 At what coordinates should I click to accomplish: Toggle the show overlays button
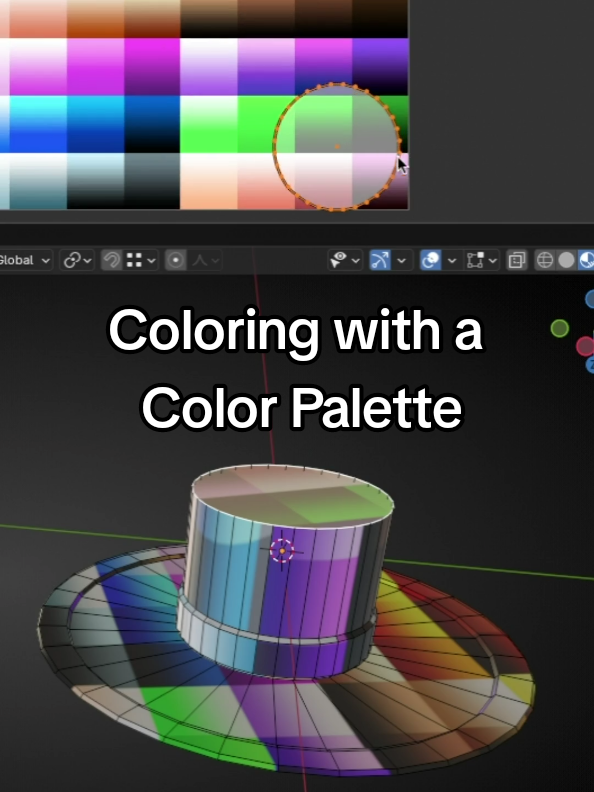pyautogui.click(x=430, y=260)
